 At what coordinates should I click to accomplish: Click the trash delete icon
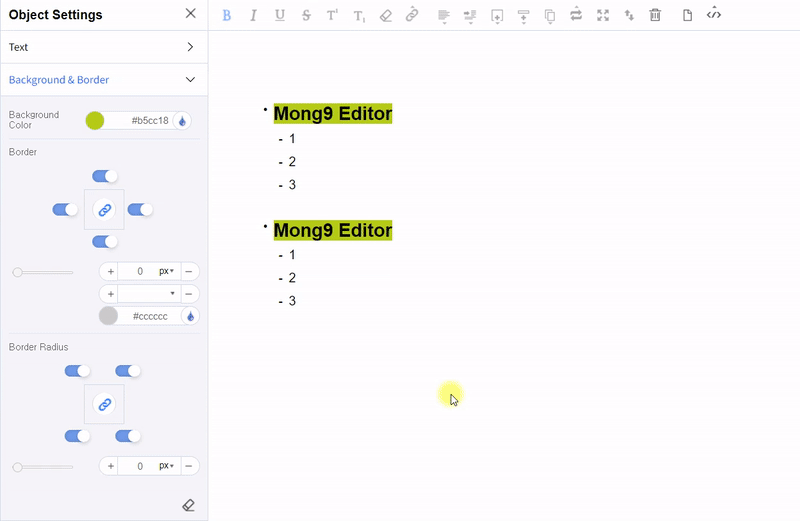click(x=655, y=15)
